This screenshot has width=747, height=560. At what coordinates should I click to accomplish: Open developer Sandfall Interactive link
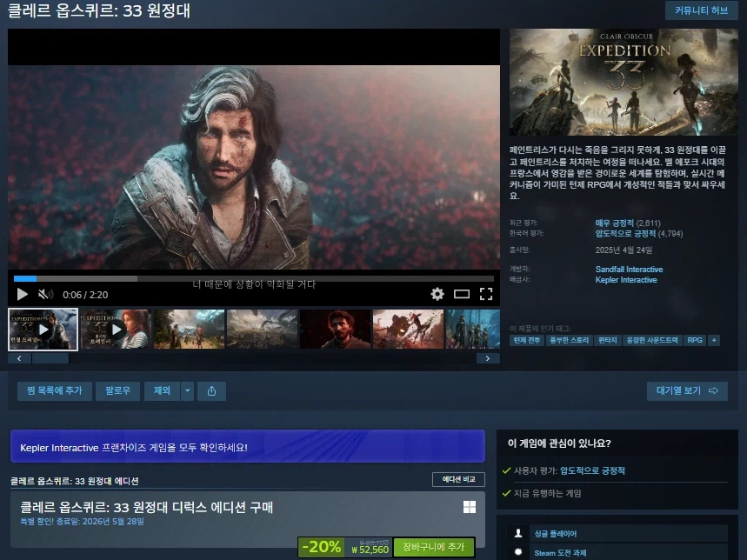tap(629, 269)
